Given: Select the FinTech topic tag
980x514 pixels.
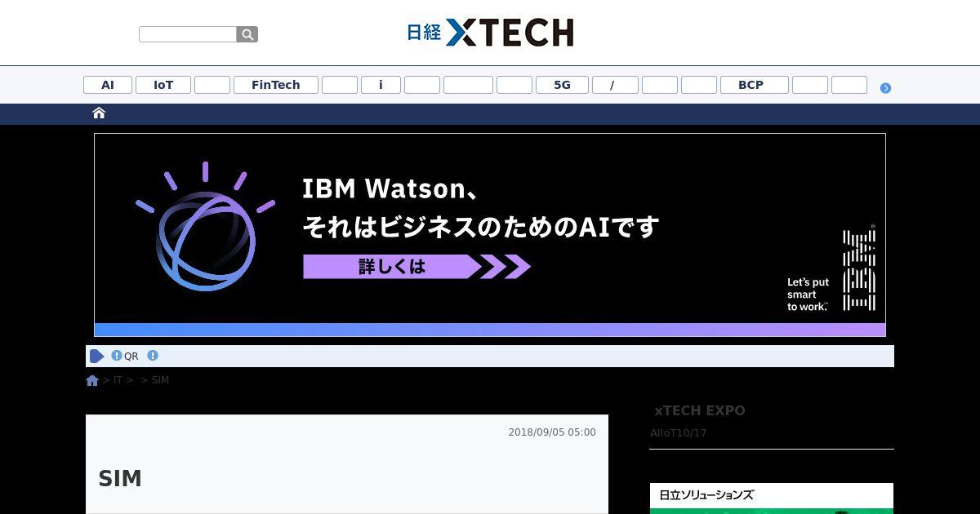Looking at the screenshot, I should 276,85.
